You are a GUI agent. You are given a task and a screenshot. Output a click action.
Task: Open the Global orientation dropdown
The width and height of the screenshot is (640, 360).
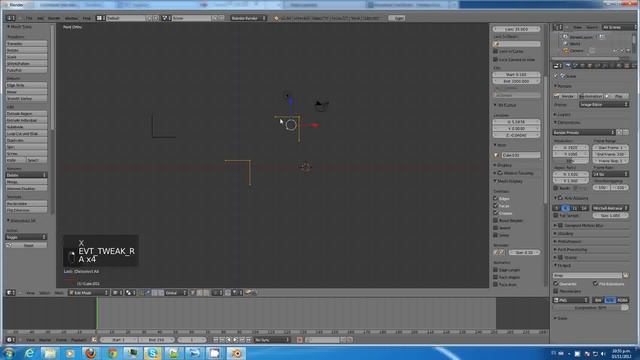[176, 293]
